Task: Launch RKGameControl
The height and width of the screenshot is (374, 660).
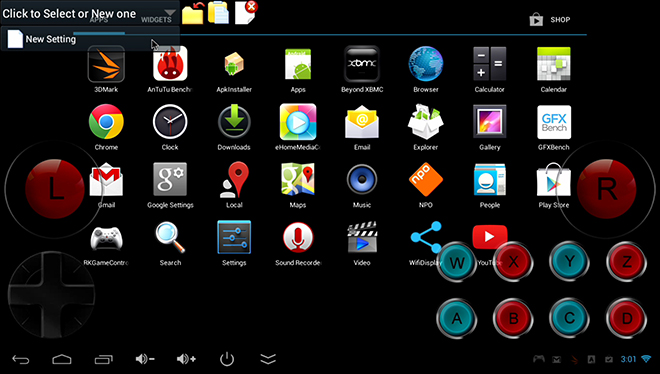Action: 106,238
